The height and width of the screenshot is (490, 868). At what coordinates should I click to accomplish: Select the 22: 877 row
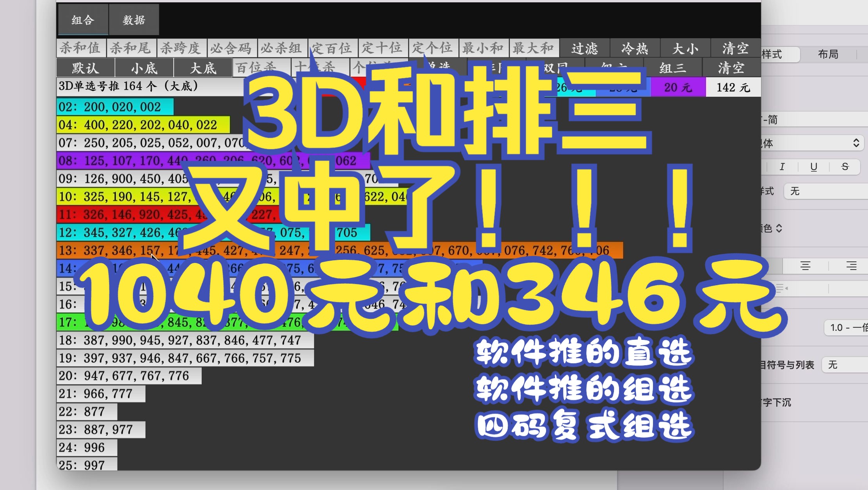coord(87,412)
